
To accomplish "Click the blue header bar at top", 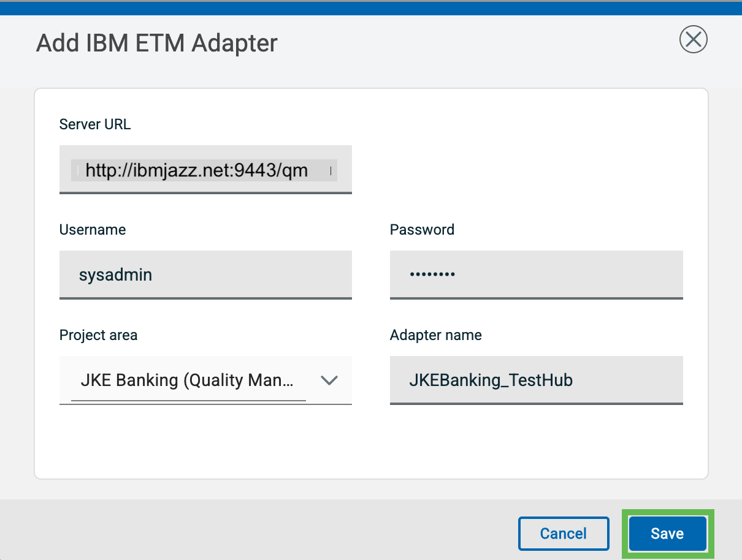I will [x=371, y=9].
